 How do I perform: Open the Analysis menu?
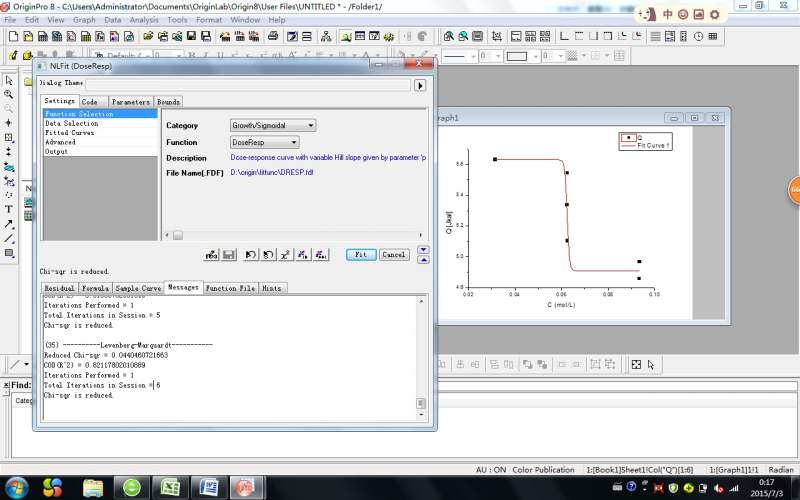click(x=144, y=20)
